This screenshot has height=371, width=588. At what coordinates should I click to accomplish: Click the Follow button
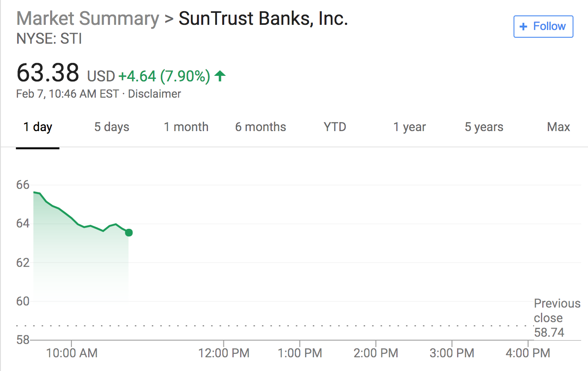[x=543, y=27]
